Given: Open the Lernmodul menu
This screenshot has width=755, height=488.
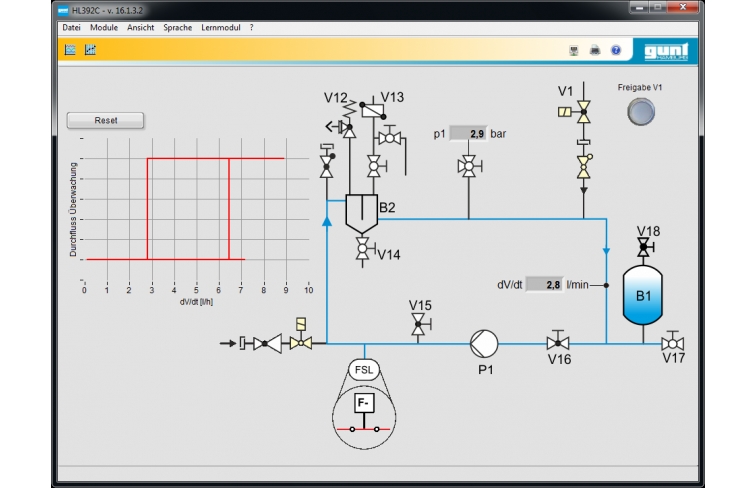Looking at the screenshot, I should tap(221, 27).
